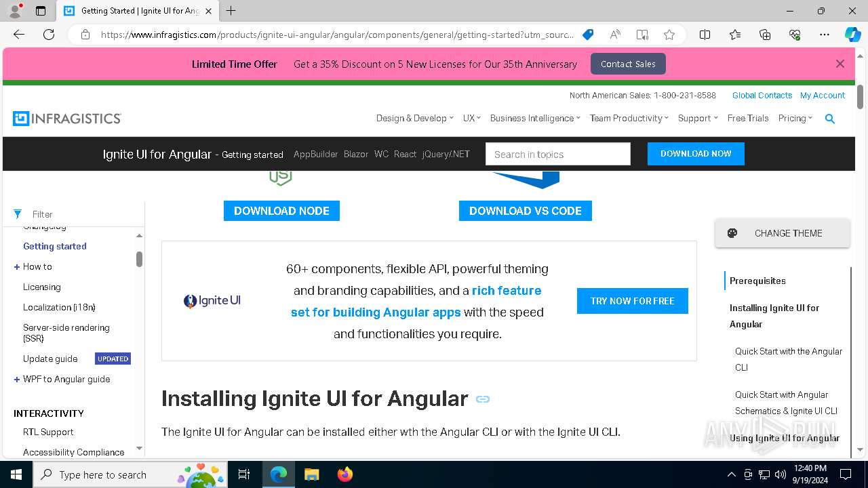Switch to the AppBuilder docs
The height and width of the screenshot is (488, 868).
(315, 154)
